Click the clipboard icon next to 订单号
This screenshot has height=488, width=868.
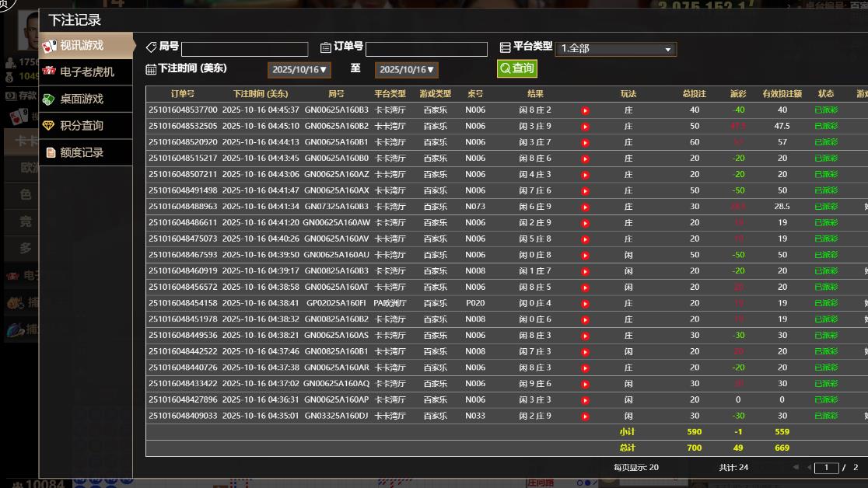(326, 48)
